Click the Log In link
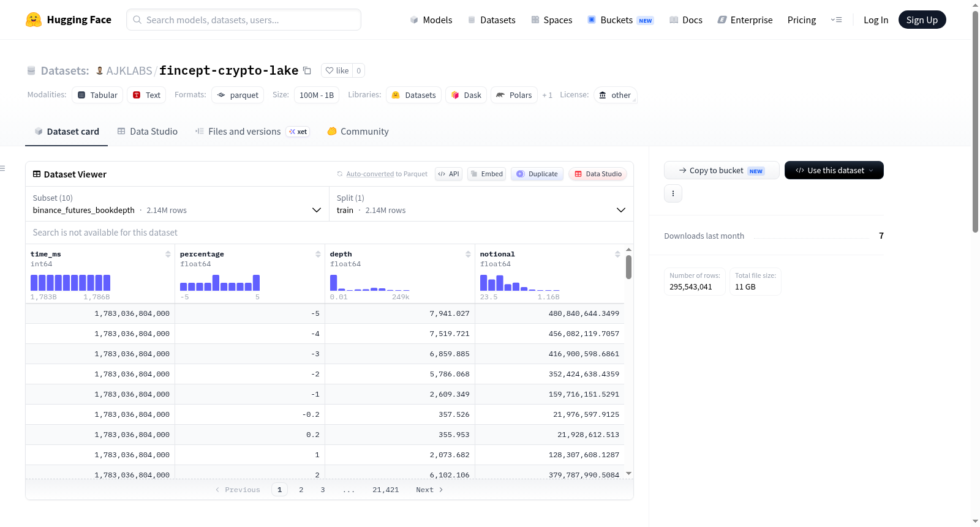The width and height of the screenshot is (980, 527). [x=876, y=20]
